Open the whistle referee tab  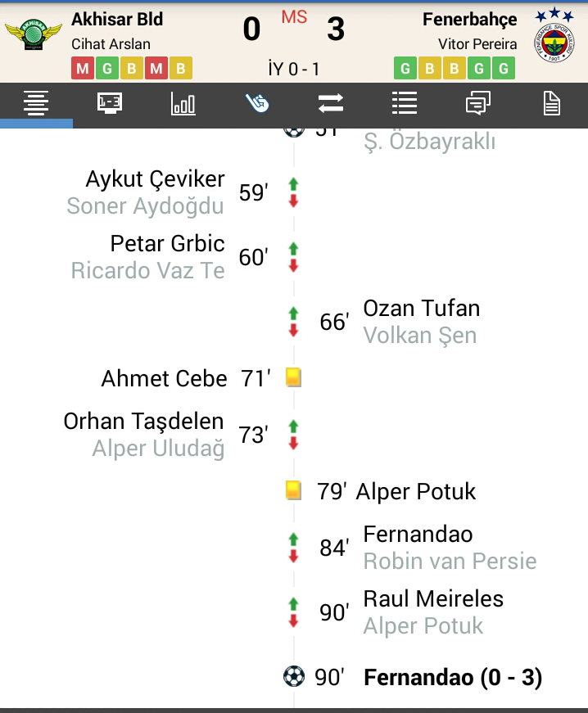(x=257, y=103)
